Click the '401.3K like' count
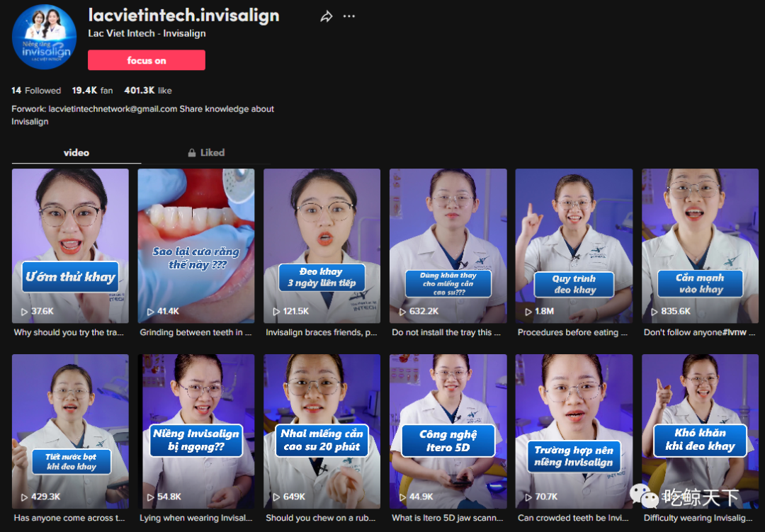 point(148,90)
